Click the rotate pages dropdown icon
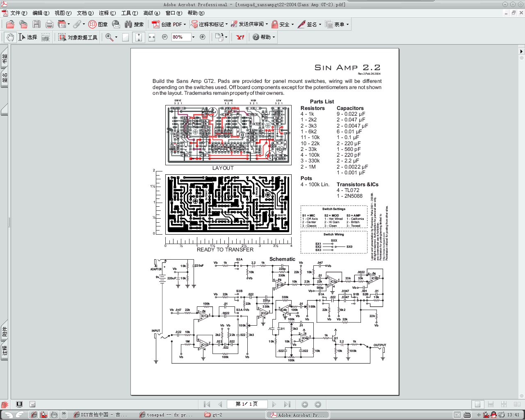This screenshot has height=420, width=525. 221,37
